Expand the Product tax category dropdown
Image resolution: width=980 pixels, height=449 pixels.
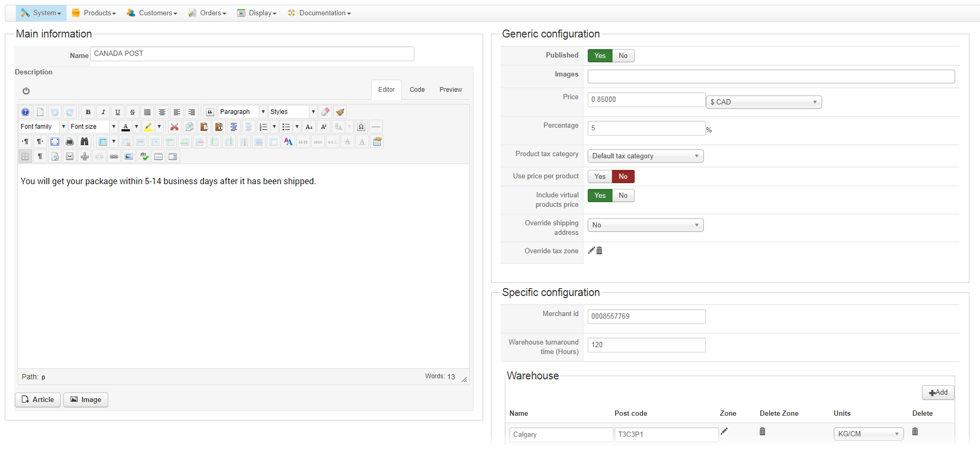point(645,156)
